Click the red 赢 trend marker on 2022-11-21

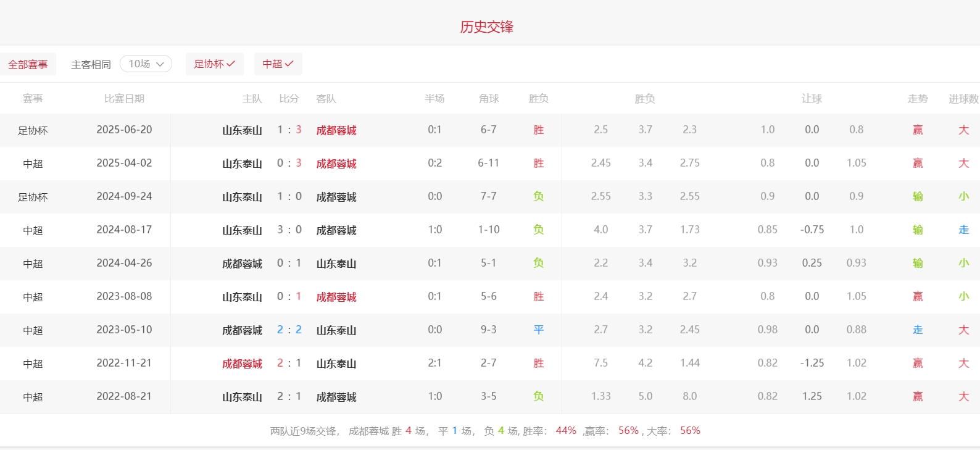pos(918,363)
